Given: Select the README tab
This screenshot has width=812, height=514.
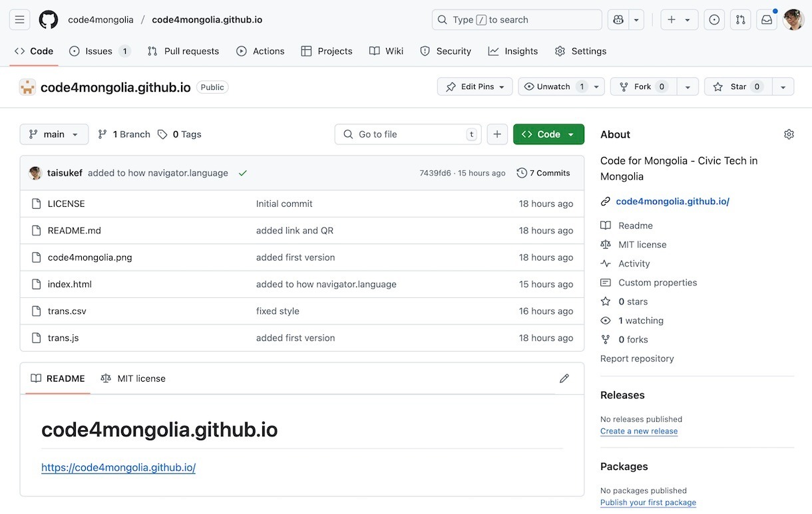Looking at the screenshot, I should 58,378.
